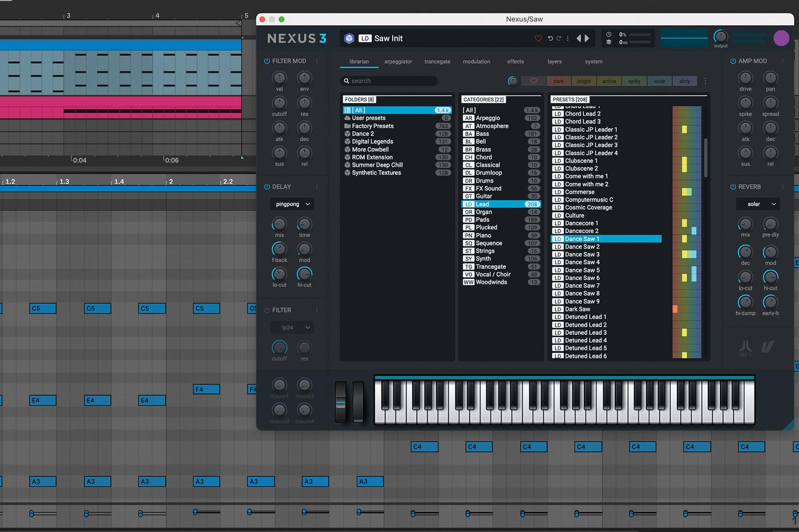The width and height of the screenshot is (799, 532).
Task: Select the Factory Presets folder
Action: (397, 126)
